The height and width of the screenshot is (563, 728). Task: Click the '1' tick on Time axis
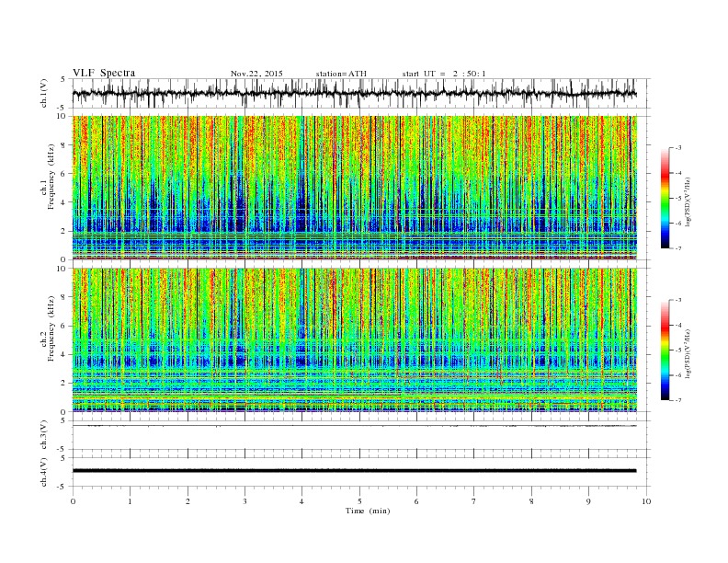click(130, 501)
